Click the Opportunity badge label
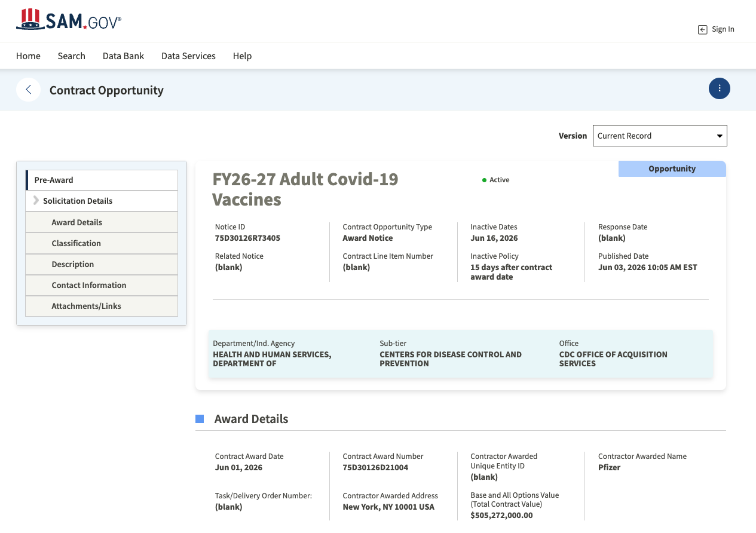 pos(672,169)
